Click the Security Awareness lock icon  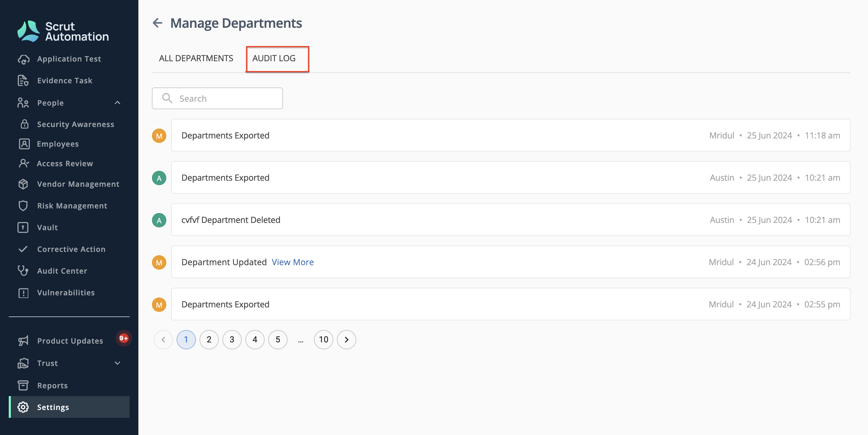[x=24, y=124]
